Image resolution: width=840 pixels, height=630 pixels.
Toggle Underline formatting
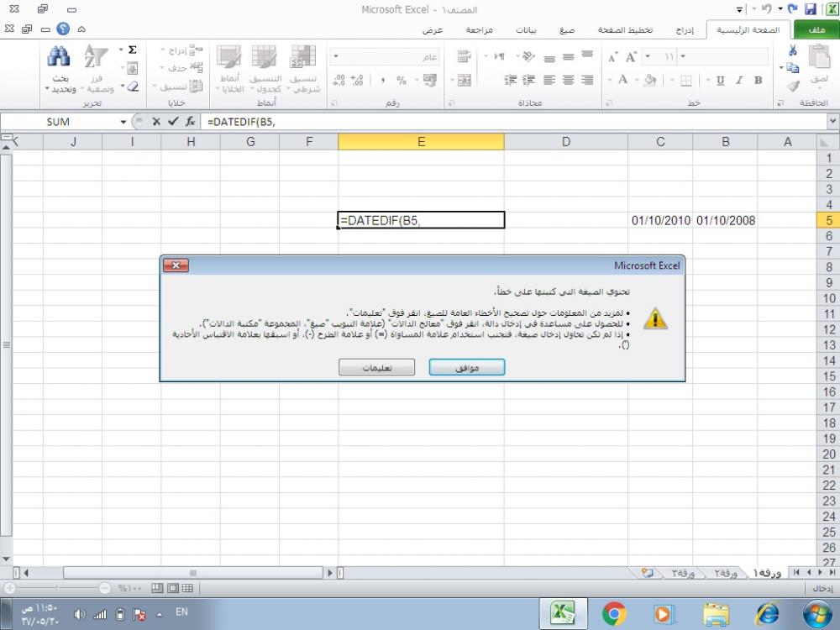click(721, 81)
